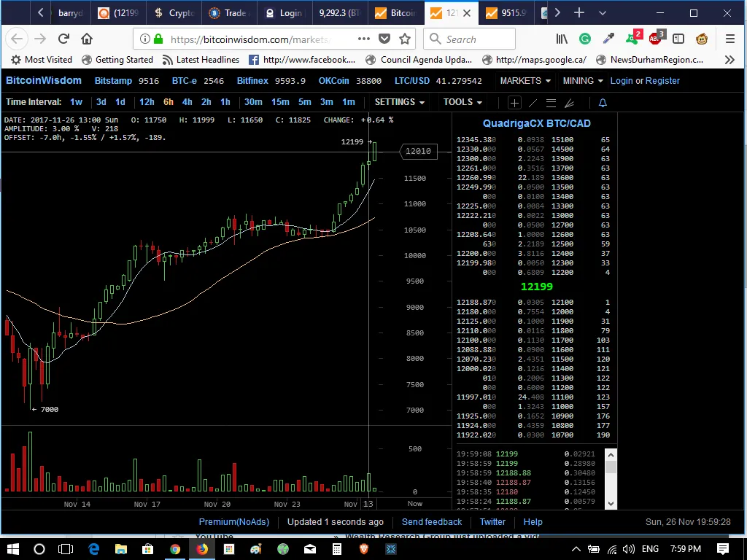Open the Windows action center
Viewport: 747px width, 560px height.
723,549
